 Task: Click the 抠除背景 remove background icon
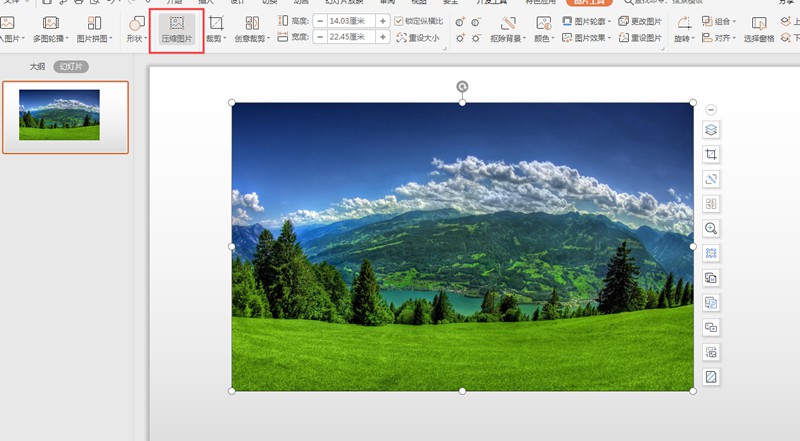[508, 23]
